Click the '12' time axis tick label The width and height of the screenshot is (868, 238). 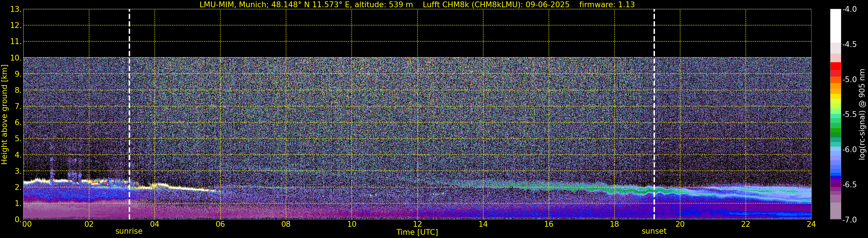click(x=417, y=224)
